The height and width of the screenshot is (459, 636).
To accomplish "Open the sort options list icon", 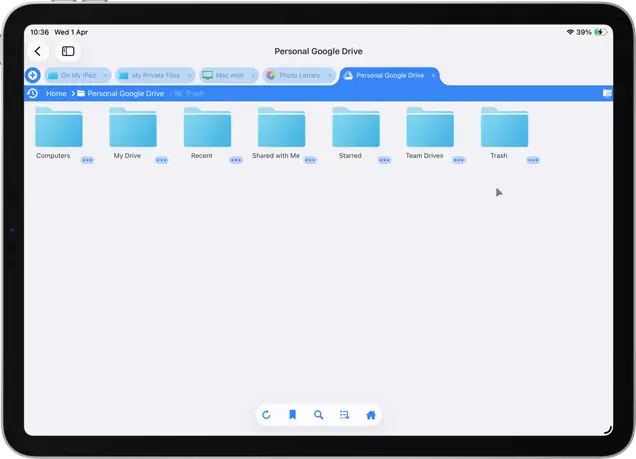I will coord(344,415).
